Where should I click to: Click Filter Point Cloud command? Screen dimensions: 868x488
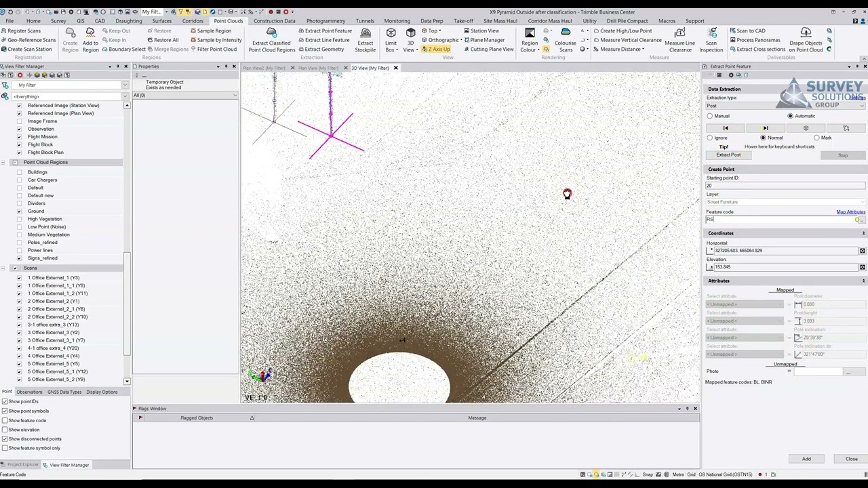click(x=214, y=49)
